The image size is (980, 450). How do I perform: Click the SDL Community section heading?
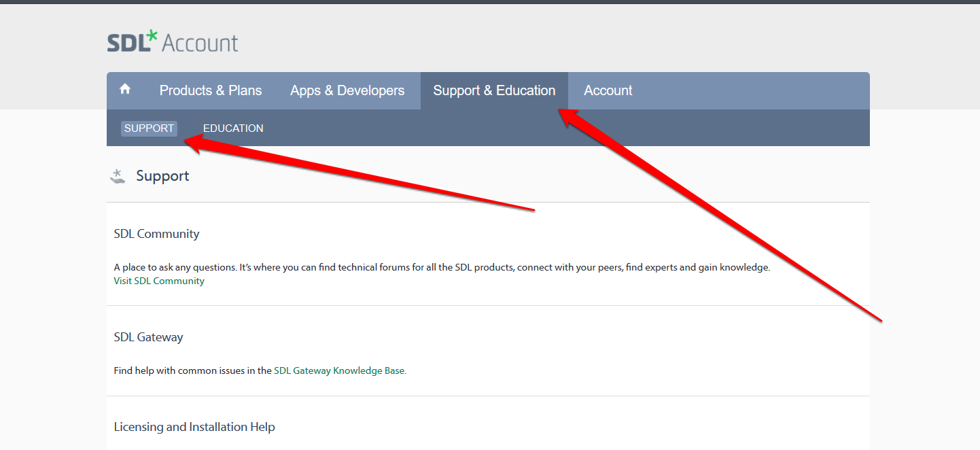coord(156,234)
